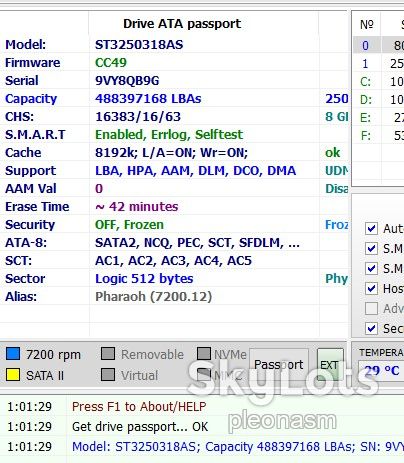Click the 29 °C temperature reading
Viewport: 404px width, 463px height.
coord(382,371)
